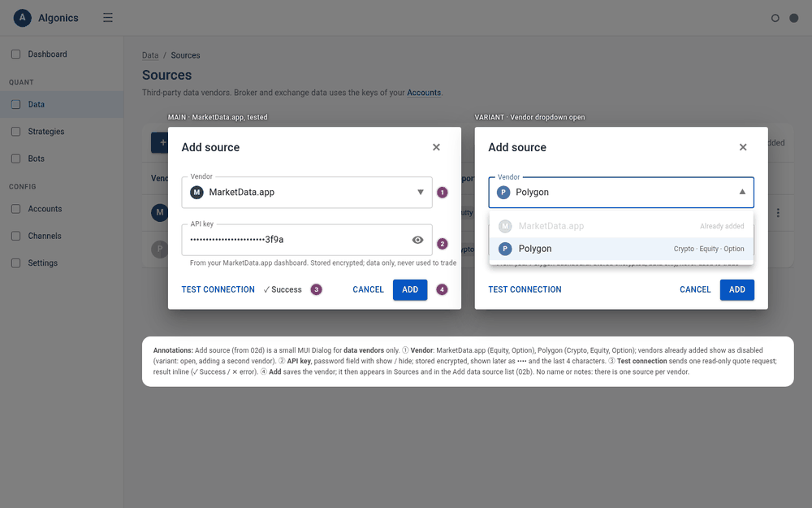Toggle API key visibility eye icon
Viewport: 812px width, 508px height.
(417, 240)
